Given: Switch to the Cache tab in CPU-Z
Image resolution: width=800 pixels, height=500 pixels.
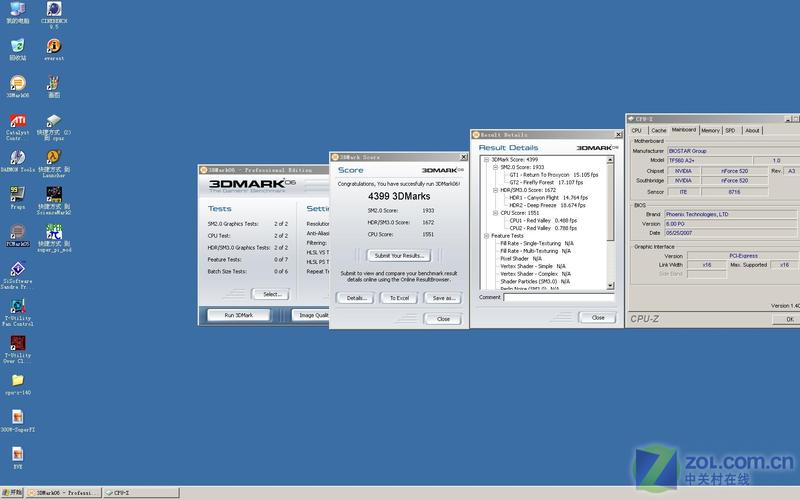Looking at the screenshot, I should click(x=658, y=131).
